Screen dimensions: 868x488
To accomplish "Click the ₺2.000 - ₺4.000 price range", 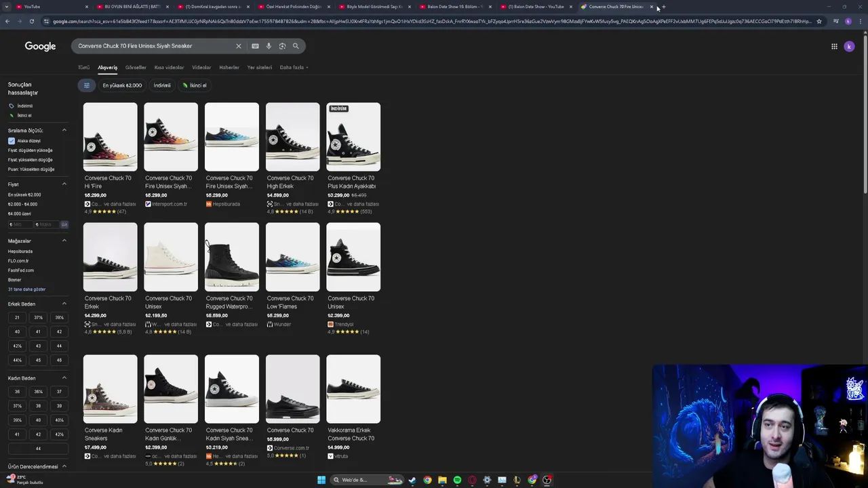I will click(22, 204).
